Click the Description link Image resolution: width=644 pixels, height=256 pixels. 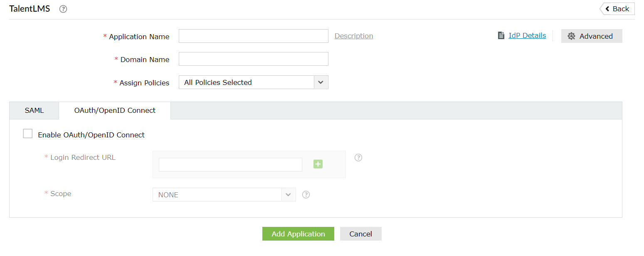click(x=354, y=36)
